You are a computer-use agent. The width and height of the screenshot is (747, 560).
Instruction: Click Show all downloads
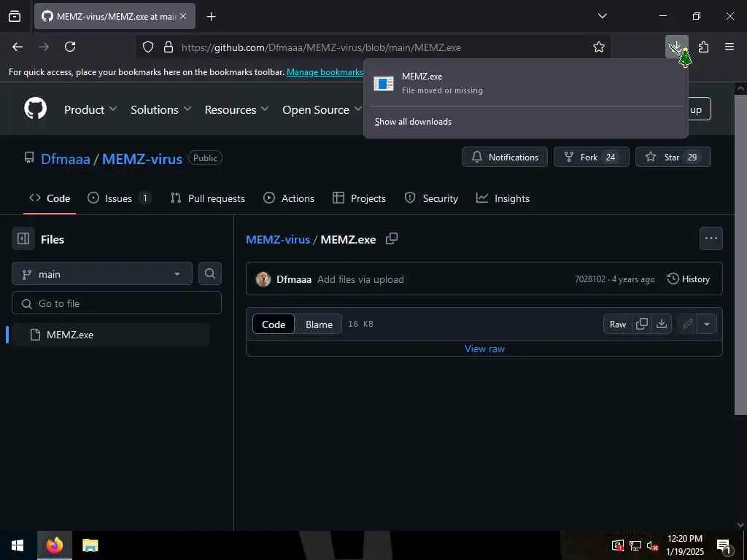click(413, 122)
